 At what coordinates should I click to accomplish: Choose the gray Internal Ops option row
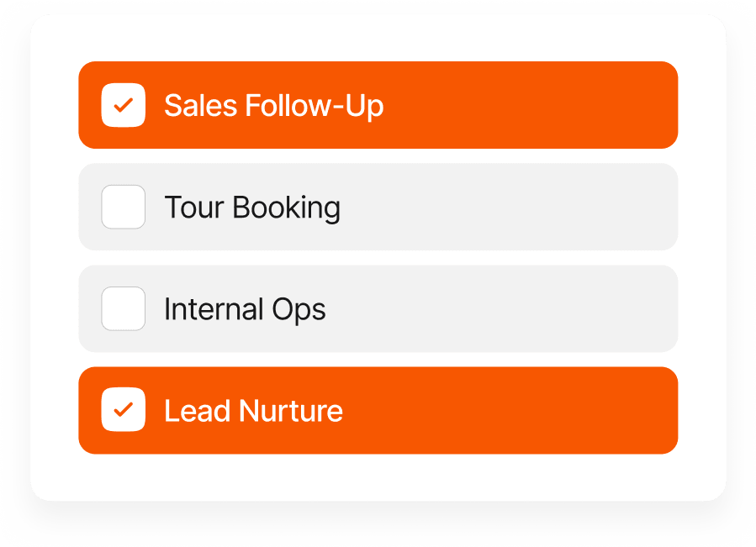pos(505,308)
